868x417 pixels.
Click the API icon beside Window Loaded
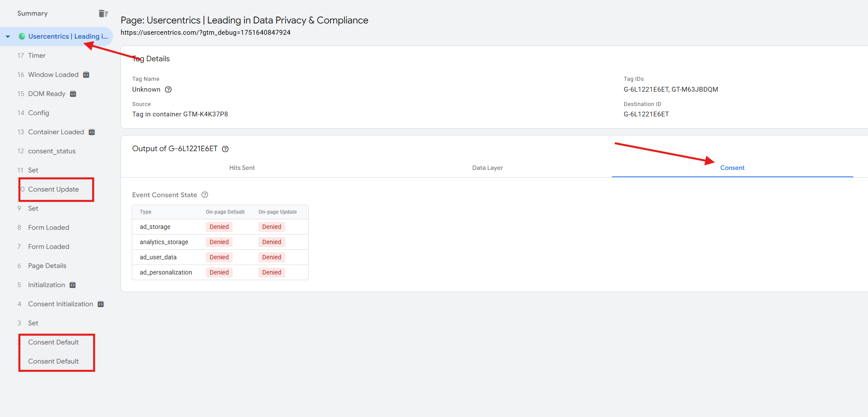[86, 75]
